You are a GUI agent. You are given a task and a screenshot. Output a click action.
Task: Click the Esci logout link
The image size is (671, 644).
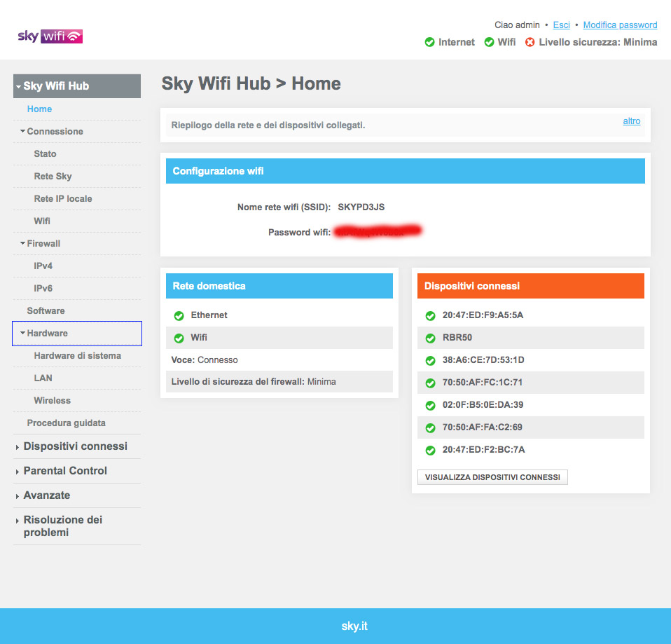(x=562, y=25)
